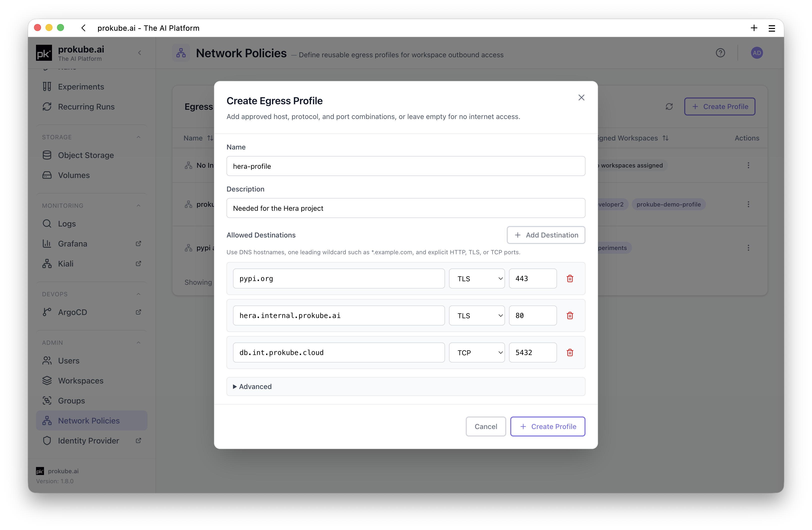This screenshot has height=530, width=812.
Task: Collapse the Monitoring sidebar section
Action: coord(138,205)
